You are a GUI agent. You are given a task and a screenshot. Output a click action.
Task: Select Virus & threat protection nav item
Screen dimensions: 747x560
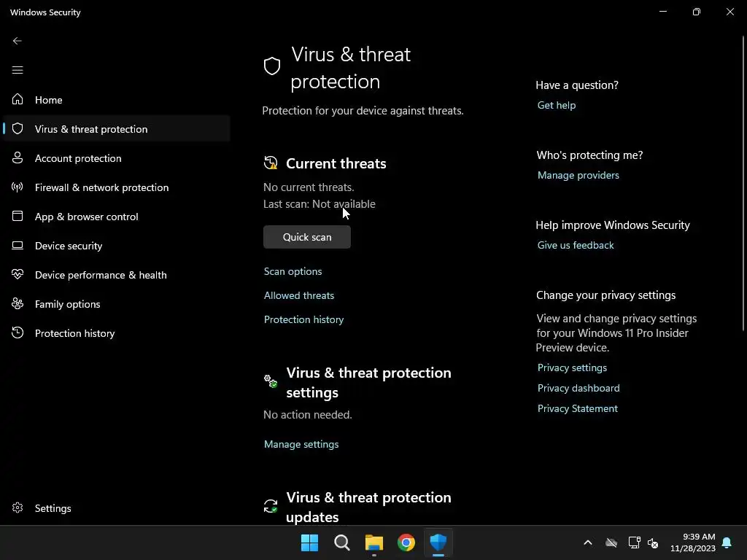point(117,128)
